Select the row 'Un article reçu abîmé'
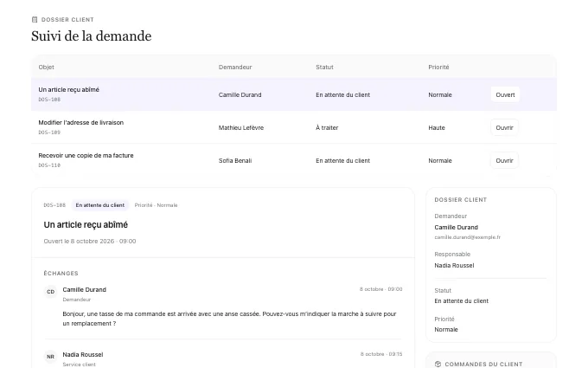 pyautogui.click(x=294, y=94)
